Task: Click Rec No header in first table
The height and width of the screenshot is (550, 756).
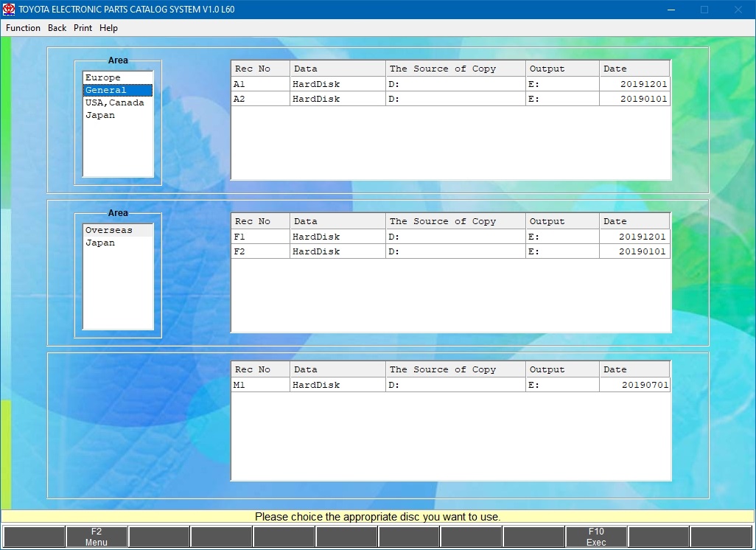Action: tap(260, 69)
